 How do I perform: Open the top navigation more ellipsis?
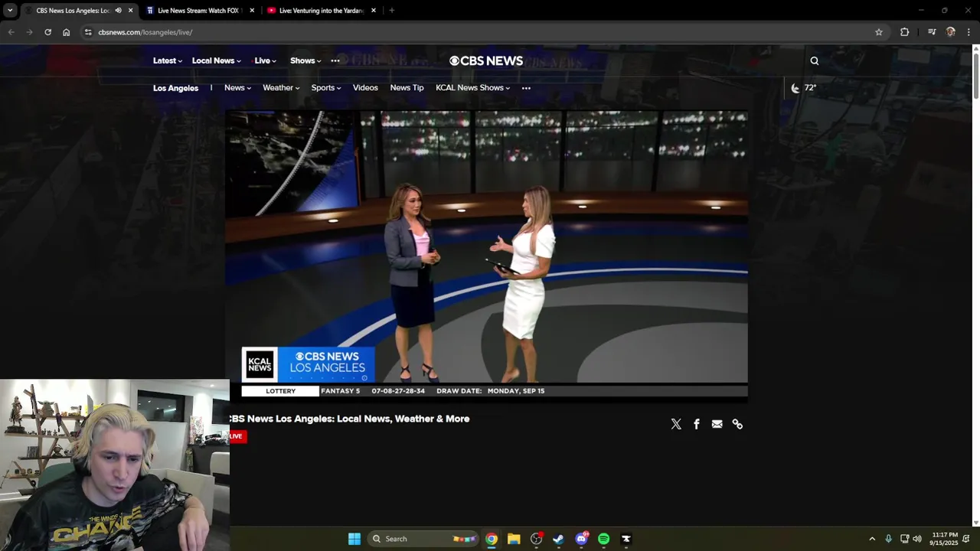point(335,61)
